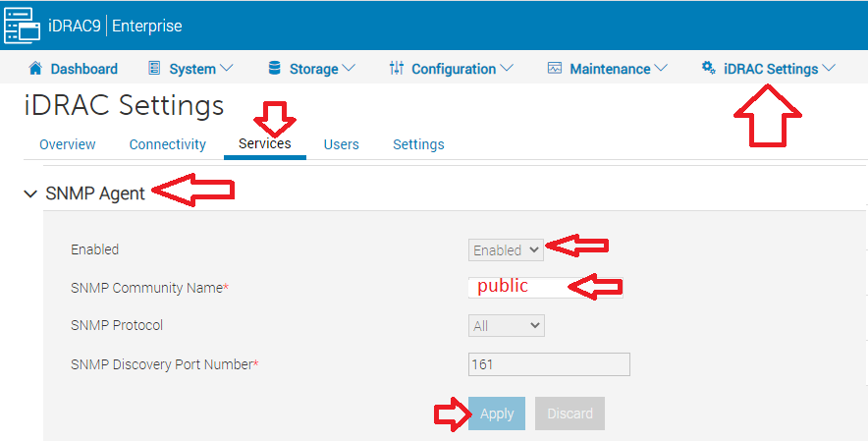Image resolution: width=868 pixels, height=441 pixels.
Task: Click the System menu server icon
Action: click(x=154, y=68)
